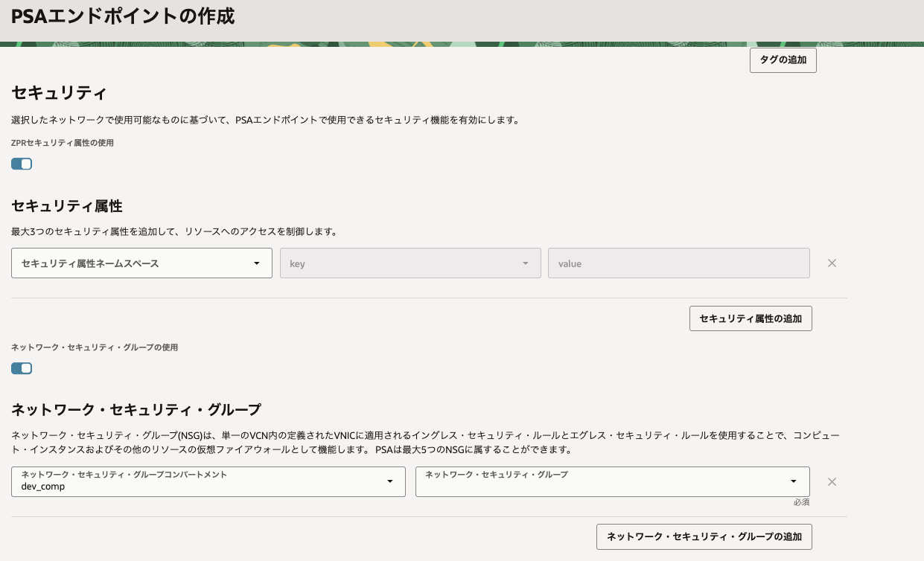924x561 pixels.
Task: Remove the security attribute row with X icon
Action: tap(832, 263)
